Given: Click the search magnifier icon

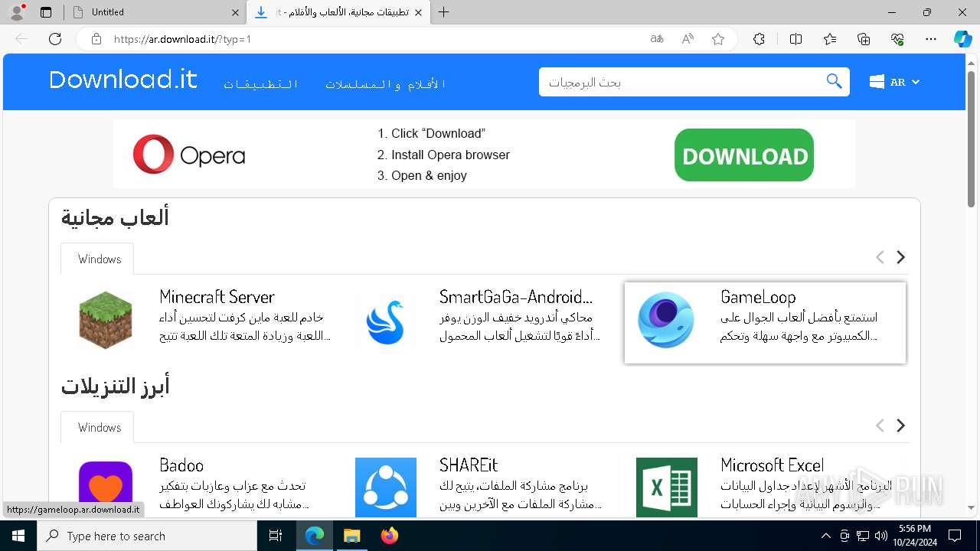Looking at the screenshot, I should click(834, 81).
